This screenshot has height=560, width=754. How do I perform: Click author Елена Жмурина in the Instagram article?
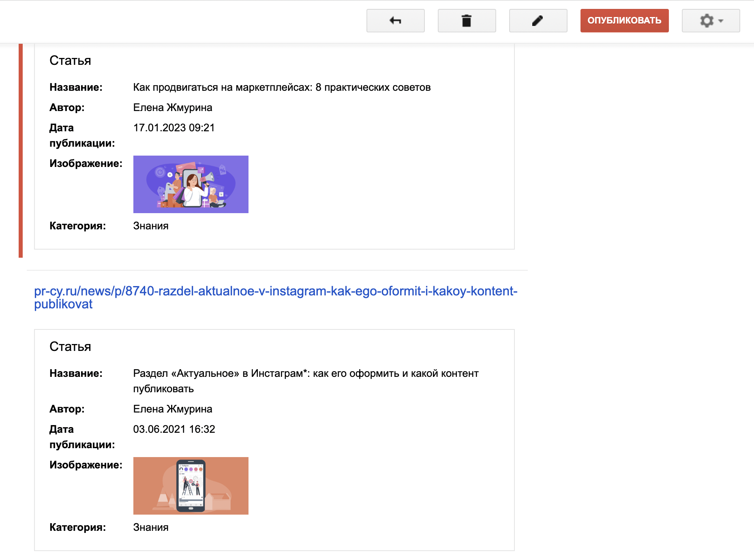point(173,409)
